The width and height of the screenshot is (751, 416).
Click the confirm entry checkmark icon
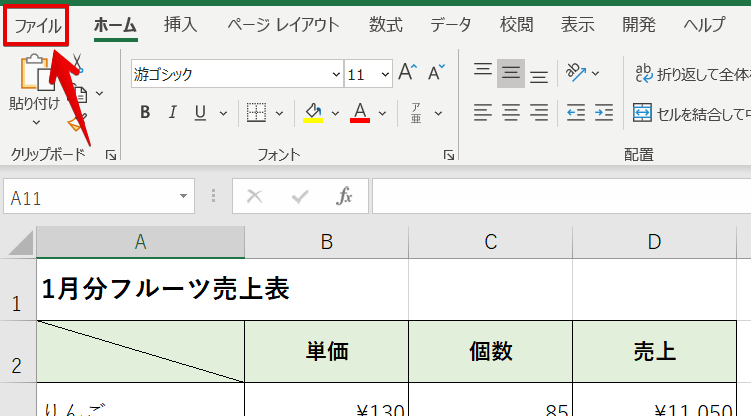(300, 196)
